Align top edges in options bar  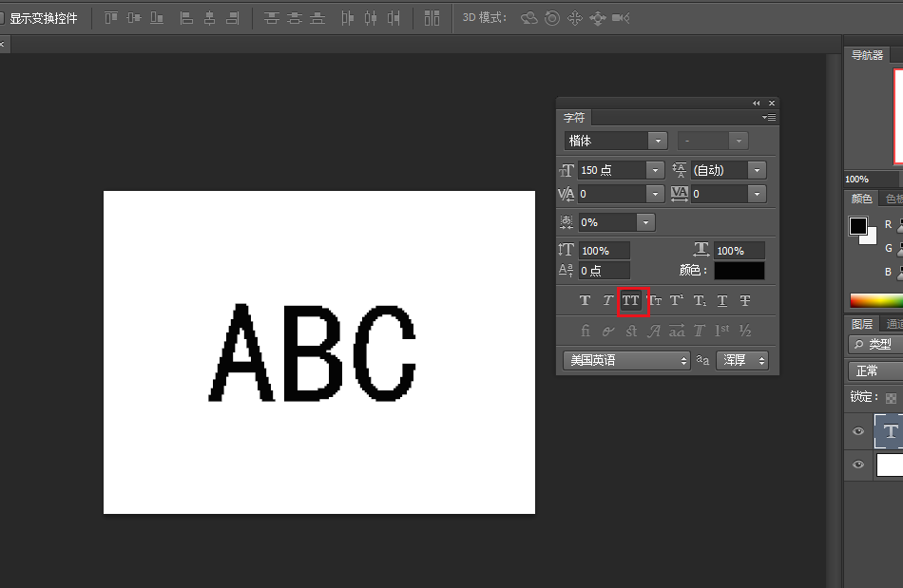(x=111, y=18)
